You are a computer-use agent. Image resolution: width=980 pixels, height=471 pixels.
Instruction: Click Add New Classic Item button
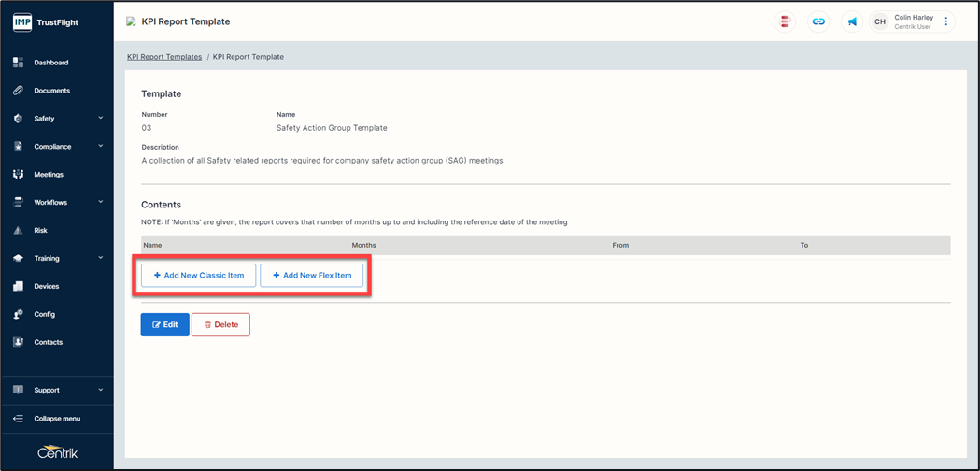pos(198,276)
